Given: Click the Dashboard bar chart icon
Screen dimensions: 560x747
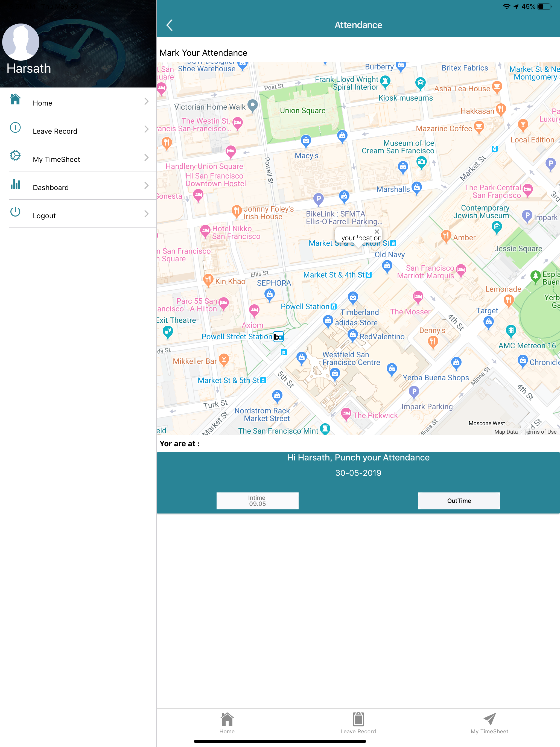Looking at the screenshot, I should pyautogui.click(x=15, y=184).
